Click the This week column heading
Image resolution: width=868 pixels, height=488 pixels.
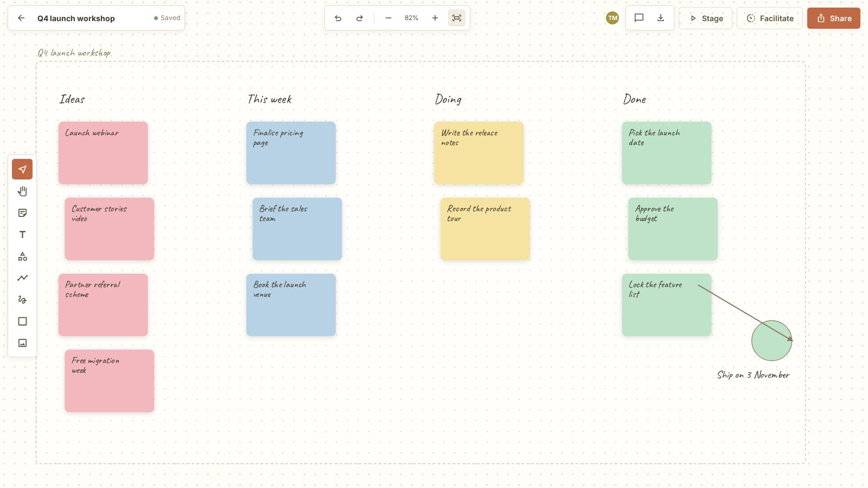pyautogui.click(x=270, y=99)
